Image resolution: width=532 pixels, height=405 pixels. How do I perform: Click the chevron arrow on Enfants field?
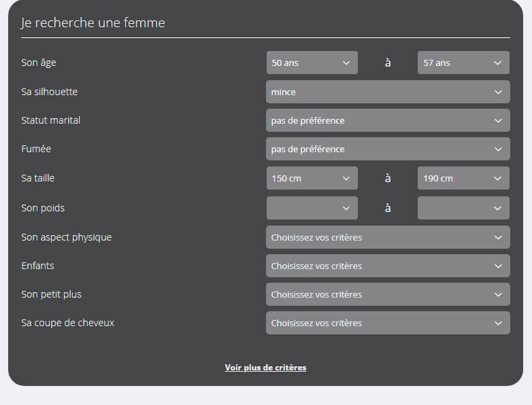498,266
